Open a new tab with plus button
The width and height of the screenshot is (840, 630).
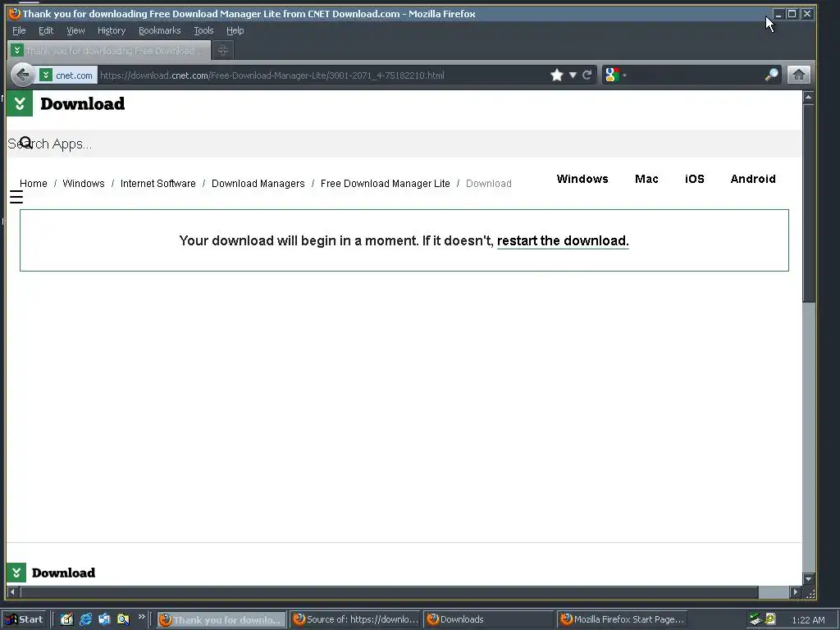(x=223, y=50)
